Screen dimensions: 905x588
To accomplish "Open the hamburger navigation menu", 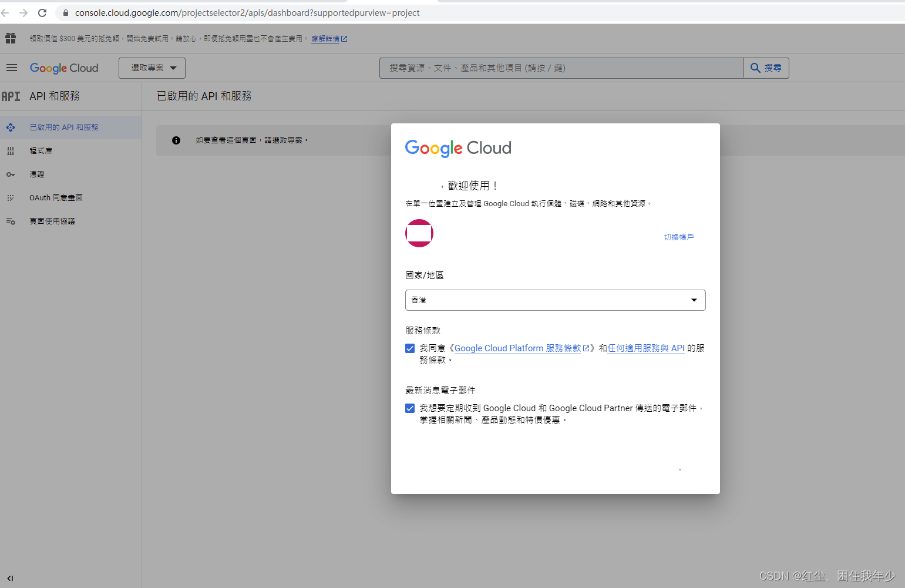I will coord(12,68).
